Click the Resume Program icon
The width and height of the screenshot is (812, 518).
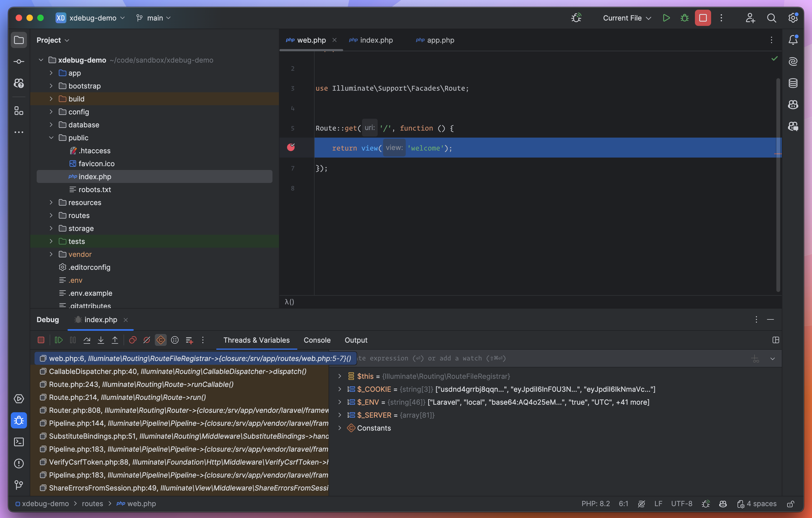58,340
